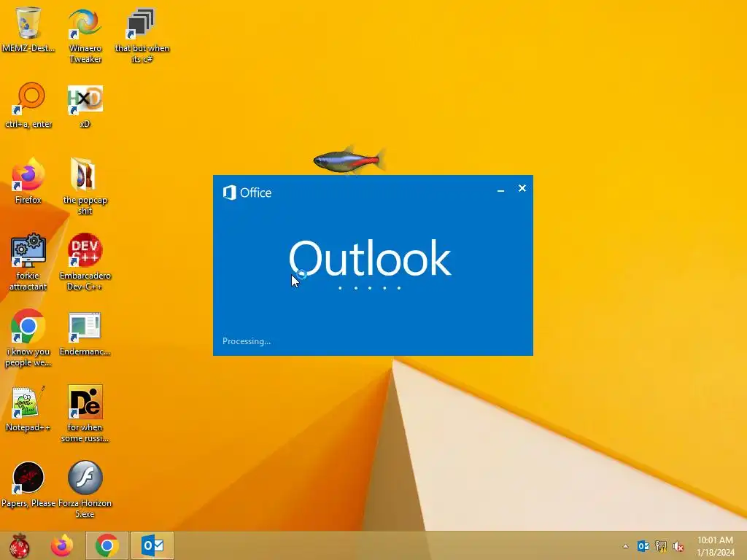Open Firefox from the taskbar
This screenshot has height=560, width=747.
[62, 545]
